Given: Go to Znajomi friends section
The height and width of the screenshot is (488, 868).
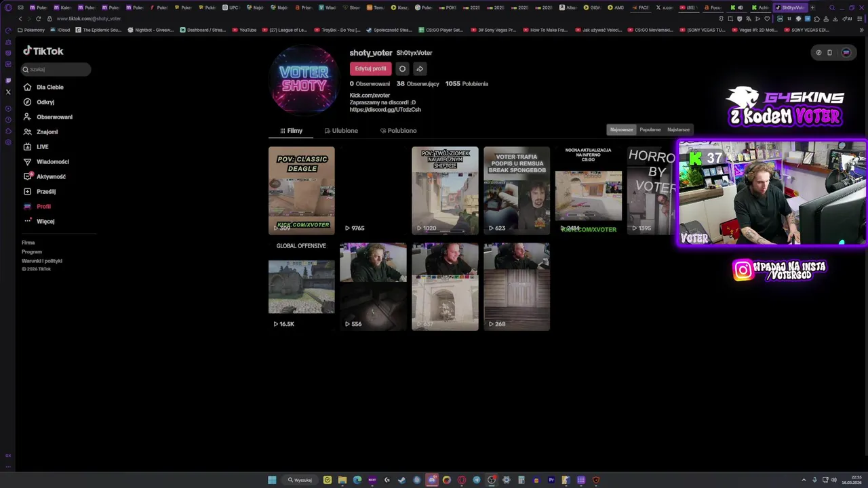Looking at the screenshot, I should point(41,132).
